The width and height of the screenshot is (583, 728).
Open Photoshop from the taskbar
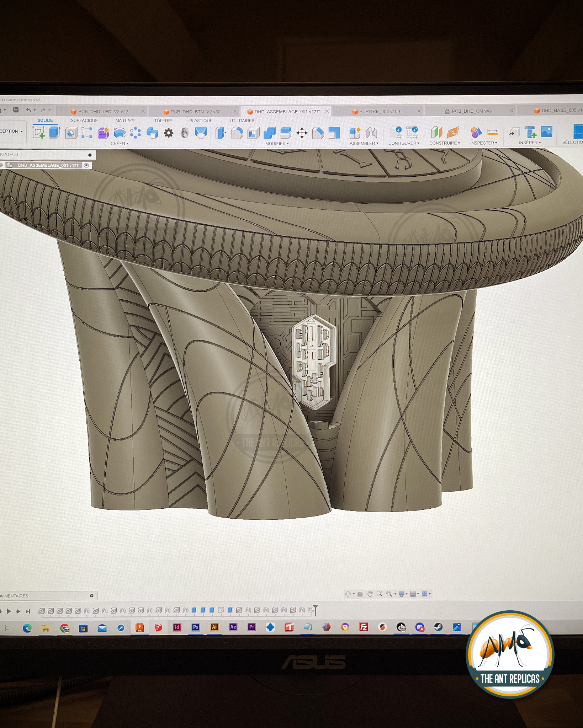196,627
